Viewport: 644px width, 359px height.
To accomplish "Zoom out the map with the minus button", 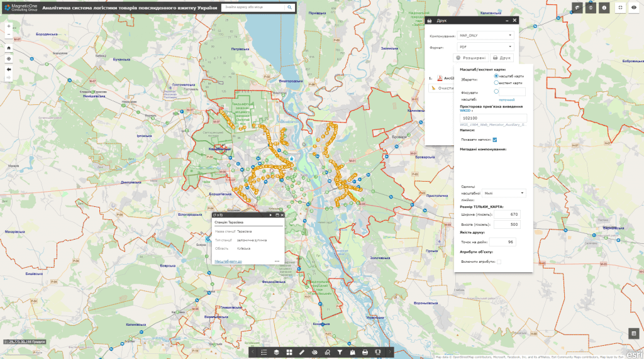I will [x=9, y=35].
